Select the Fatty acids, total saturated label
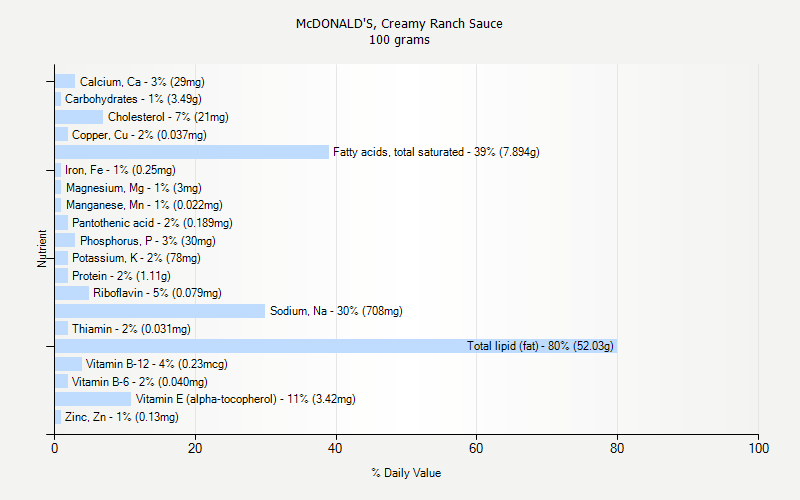This screenshot has height=500, width=800. (x=436, y=152)
